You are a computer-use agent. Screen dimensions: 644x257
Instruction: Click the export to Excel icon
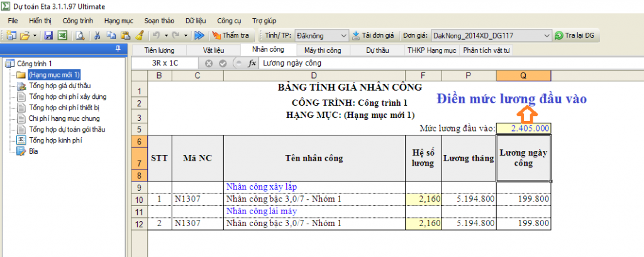tap(62, 36)
